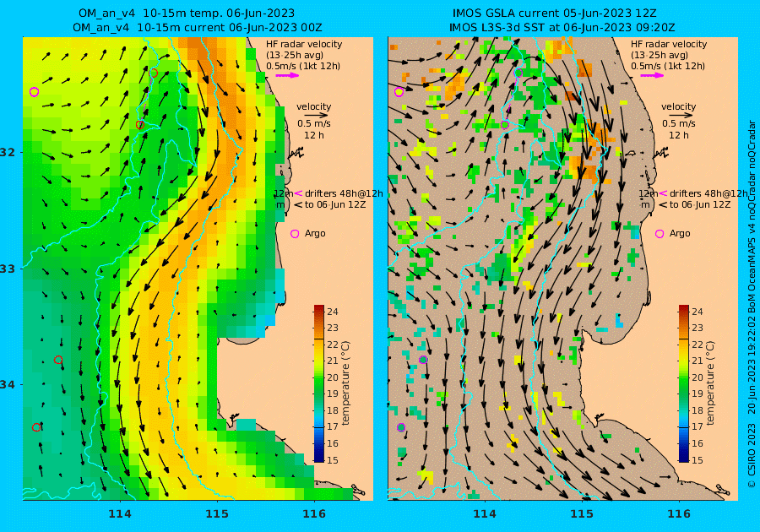Click 'temperature (°C)' label in IMOS panel

pyautogui.click(x=710, y=383)
